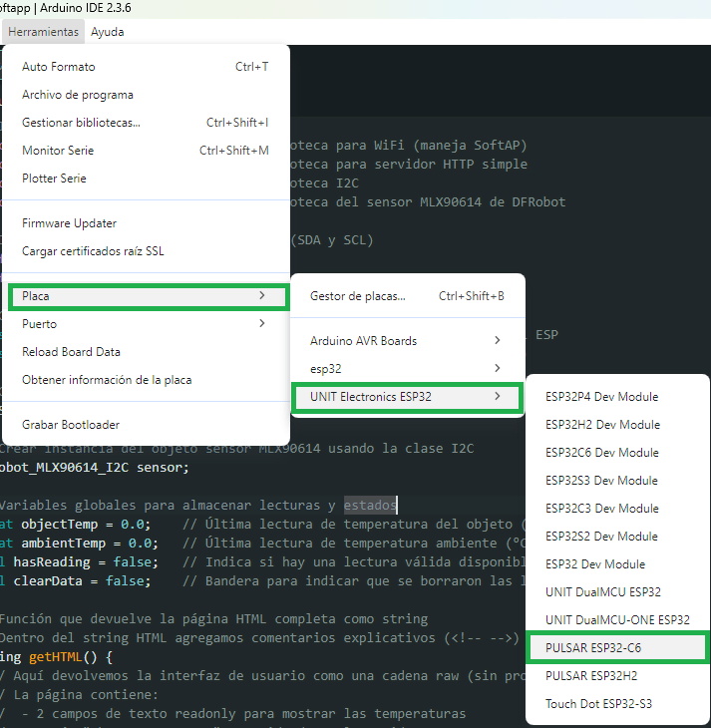
Task: Choose Archivo de programa
Action: 146,95
